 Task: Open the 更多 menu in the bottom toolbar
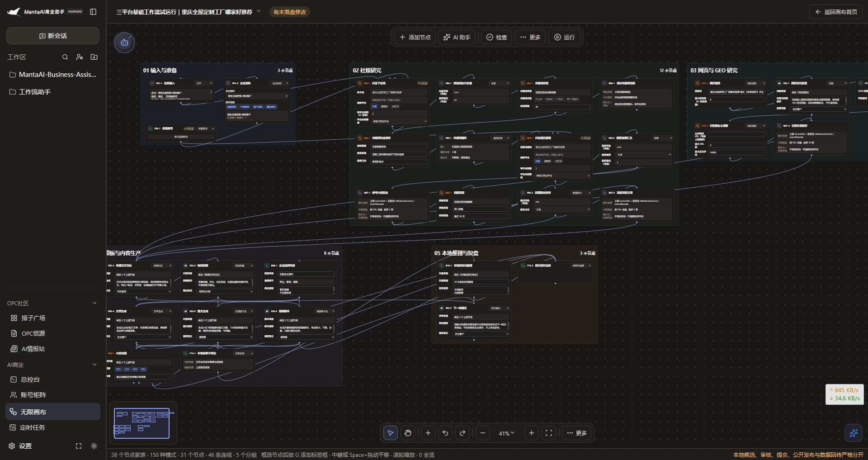(x=577, y=433)
